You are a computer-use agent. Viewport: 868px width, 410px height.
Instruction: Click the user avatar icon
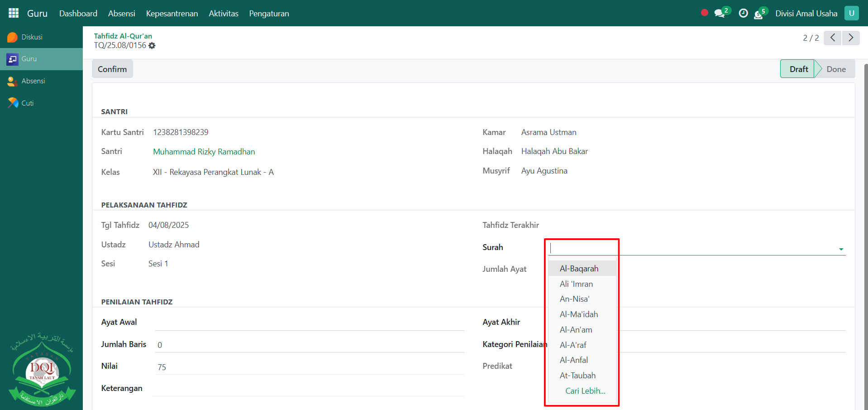tap(851, 13)
